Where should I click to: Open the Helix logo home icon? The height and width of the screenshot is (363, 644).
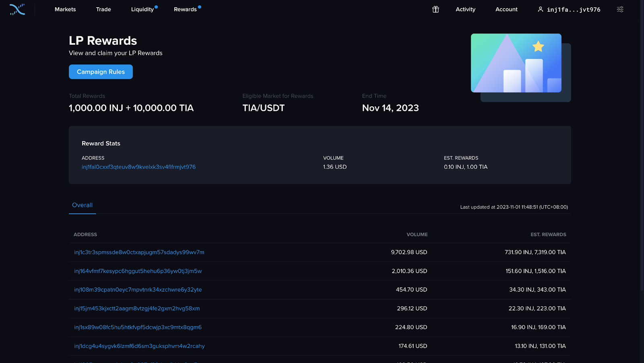click(17, 9)
